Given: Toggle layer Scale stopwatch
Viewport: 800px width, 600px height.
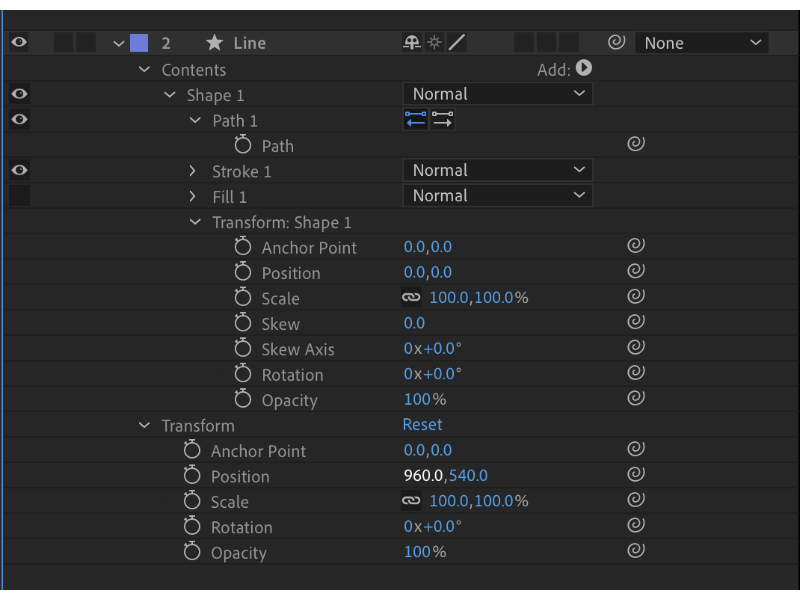Looking at the screenshot, I should pyautogui.click(x=192, y=501).
